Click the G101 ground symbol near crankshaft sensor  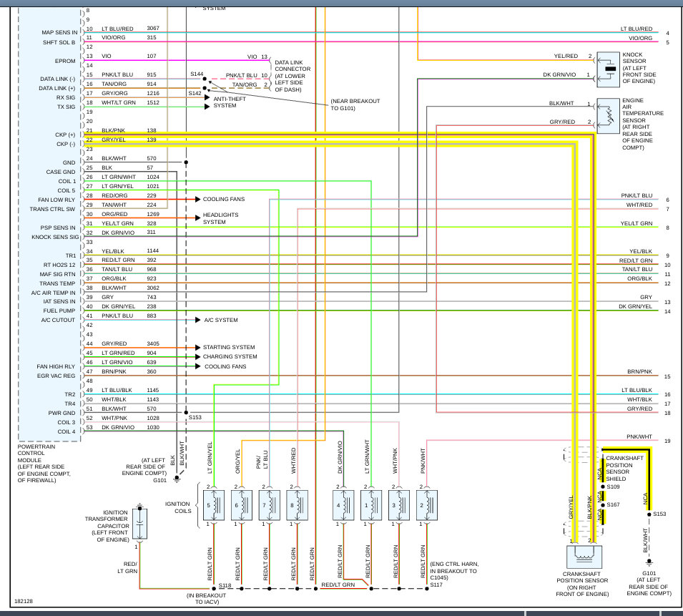(x=649, y=562)
